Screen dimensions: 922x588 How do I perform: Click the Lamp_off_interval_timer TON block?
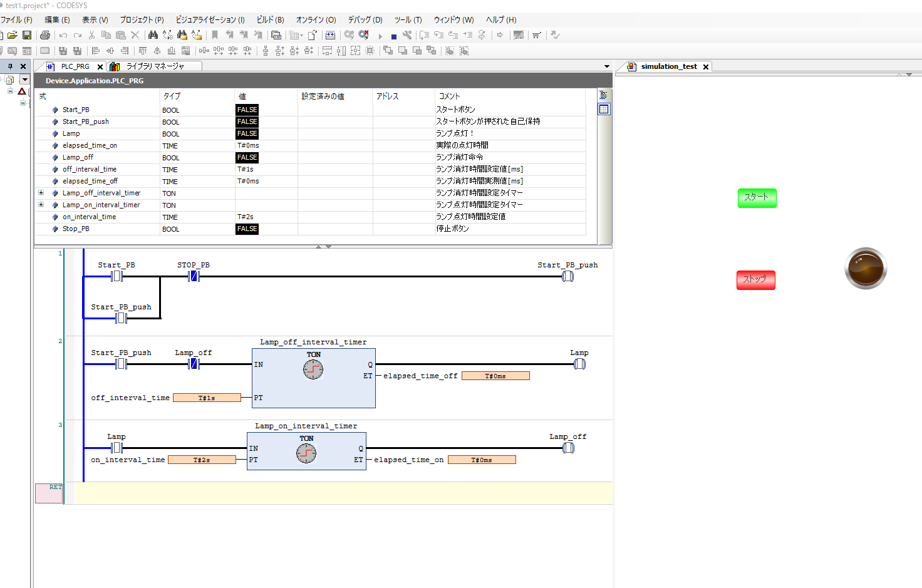click(x=314, y=378)
